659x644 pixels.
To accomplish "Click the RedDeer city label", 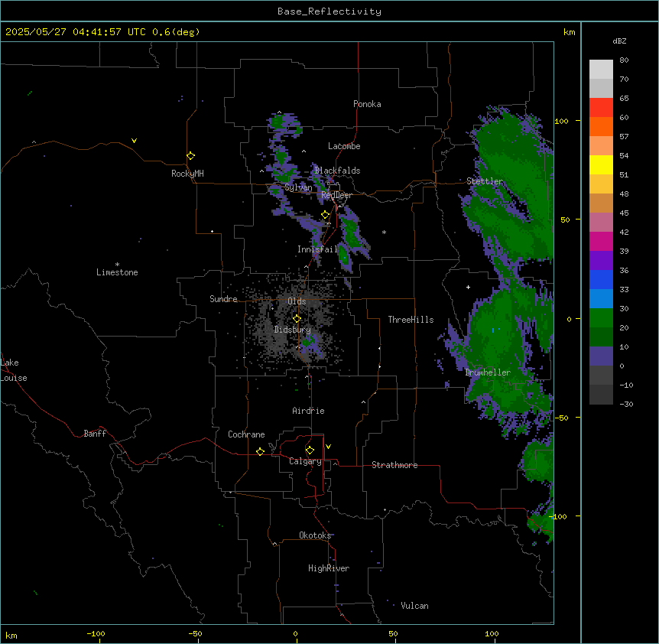I will [336, 195].
